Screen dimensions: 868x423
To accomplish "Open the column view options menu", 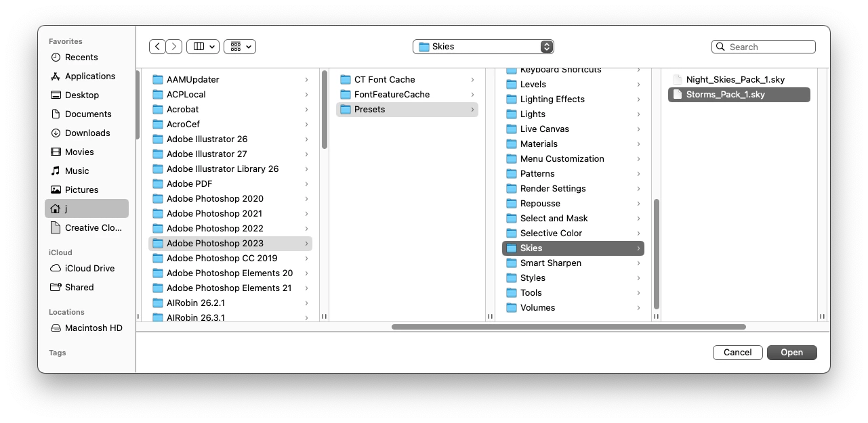I will 203,47.
